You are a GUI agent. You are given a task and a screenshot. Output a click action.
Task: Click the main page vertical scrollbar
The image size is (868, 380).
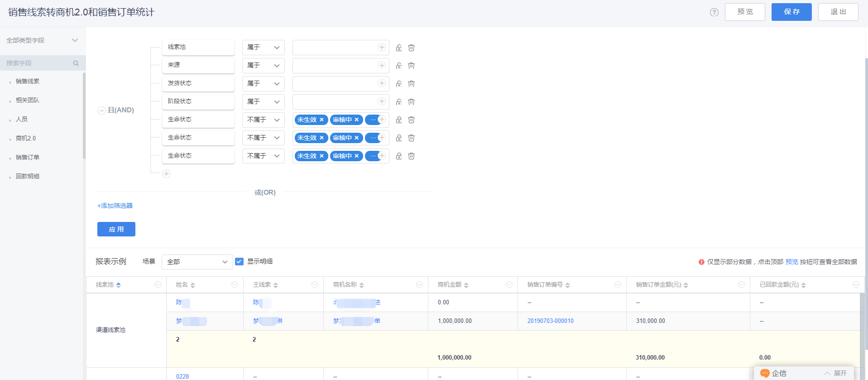tap(866, 204)
